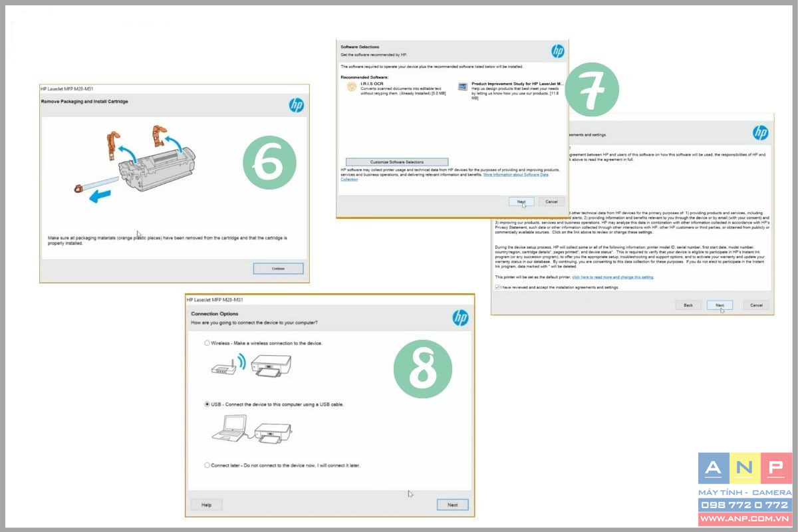Click Continue in the Remove Packaging window
The height and width of the screenshot is (532, 798).
(278, 269)
